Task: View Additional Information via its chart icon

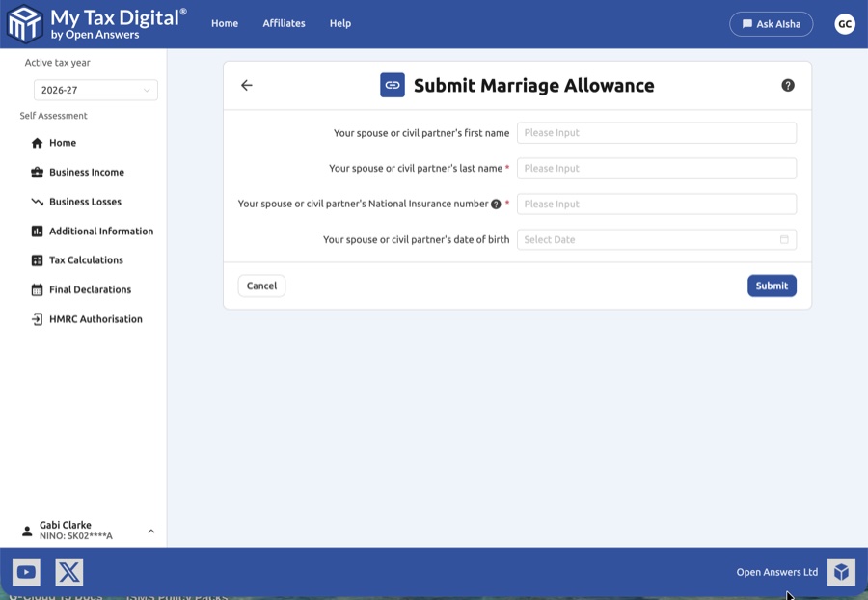Action: pyautogui.click(x=37, y=231)
